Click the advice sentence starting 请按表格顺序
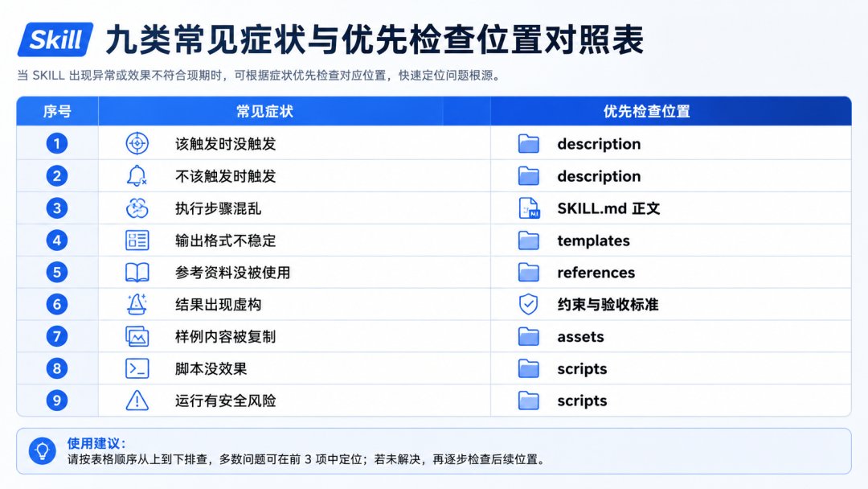The width and height of the screenshot is (868, 489). (x=306, y=459)
